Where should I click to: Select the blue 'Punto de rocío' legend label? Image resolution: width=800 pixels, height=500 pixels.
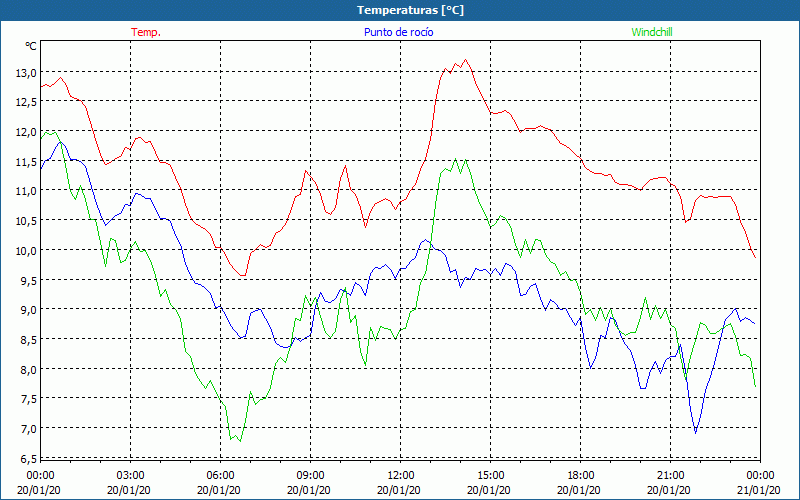pyautogui.click(x=398, y=32)
